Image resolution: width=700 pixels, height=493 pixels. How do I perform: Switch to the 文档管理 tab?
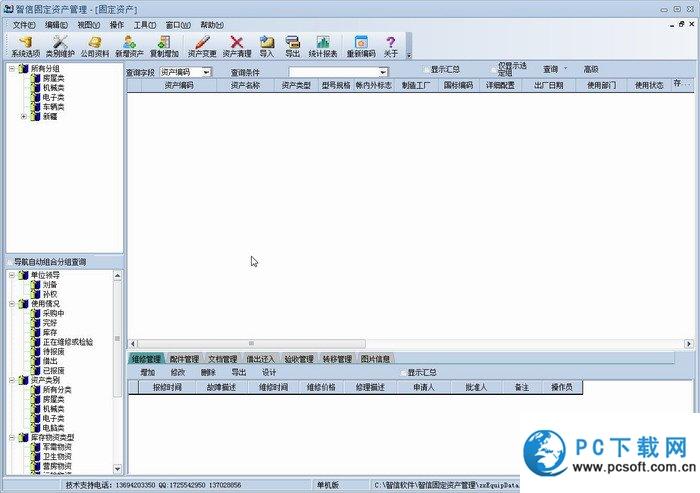(x=223, y=359)
